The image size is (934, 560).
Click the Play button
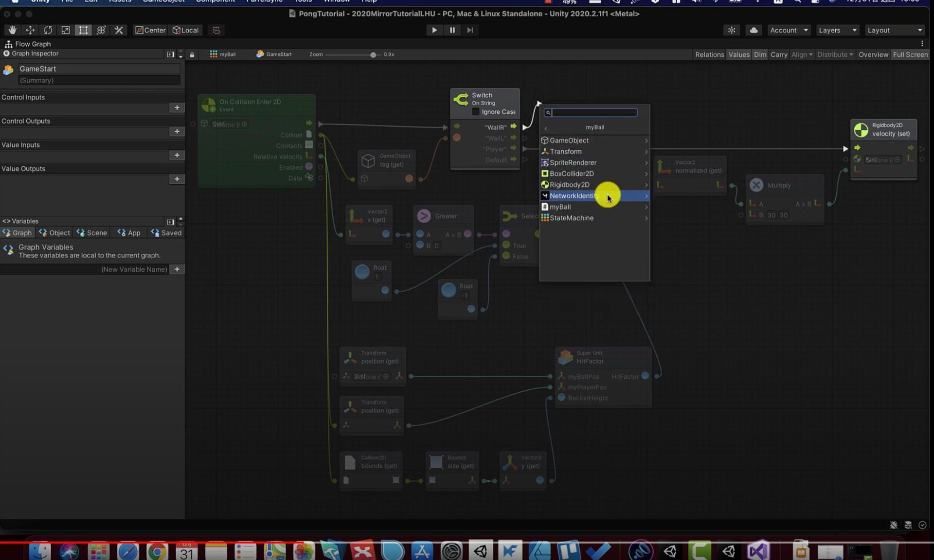point(434,30)
